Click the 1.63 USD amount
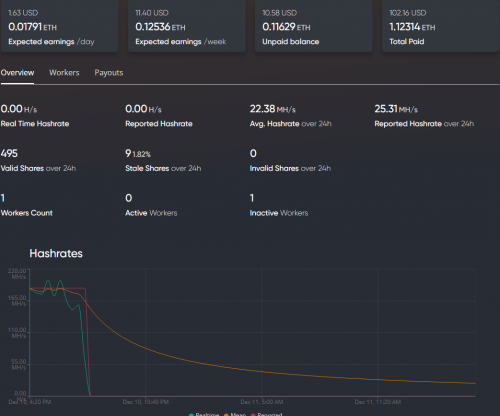The image size is (500, 416). pyautogui.click(x=23, y=13)
